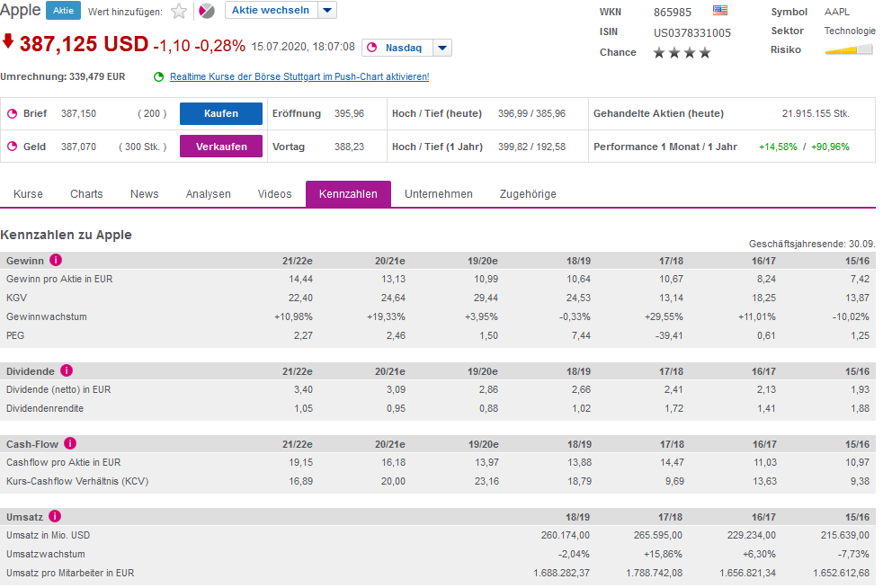Click the blue Kaufen button
The height and width of the screenshot is (588, 883).
coord(221,113)
